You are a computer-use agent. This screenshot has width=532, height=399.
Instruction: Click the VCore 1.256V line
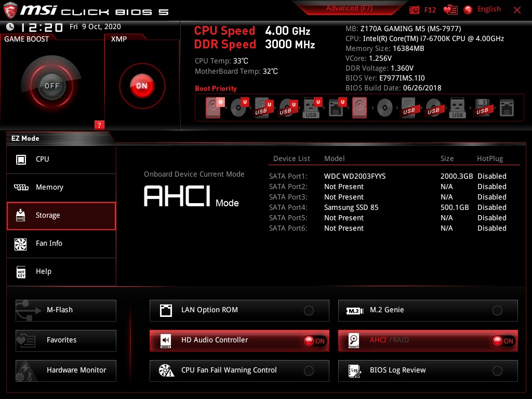[368, 58]
